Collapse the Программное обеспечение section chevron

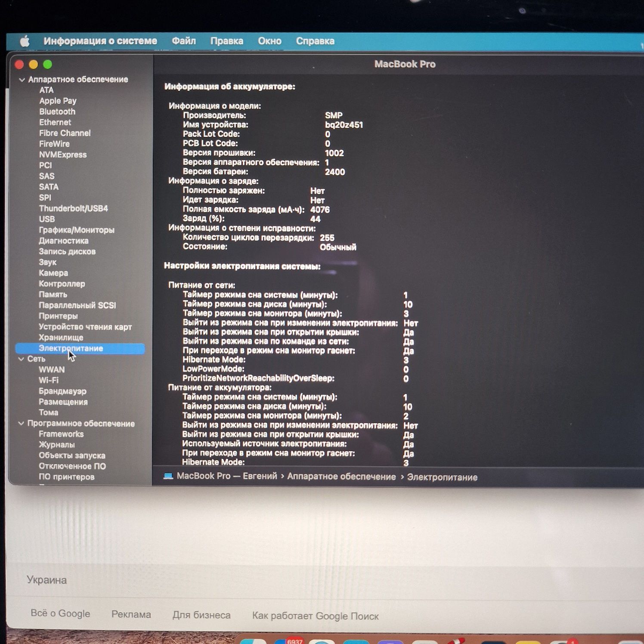[x=21, y=424]
